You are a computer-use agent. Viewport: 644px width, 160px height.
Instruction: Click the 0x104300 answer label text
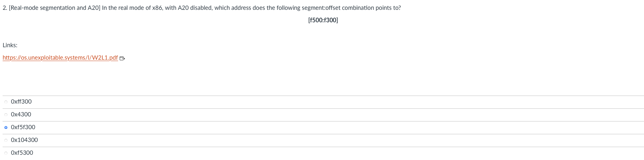pos(24,140)
